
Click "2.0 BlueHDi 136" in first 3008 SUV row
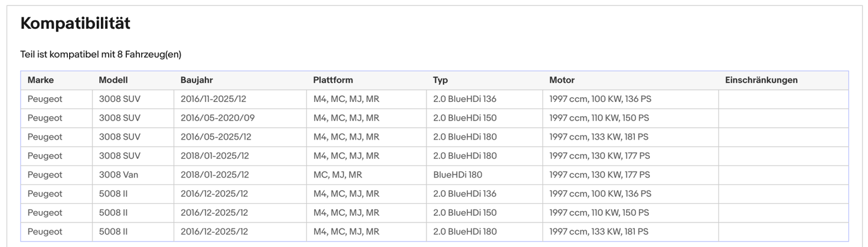(464, 99)
